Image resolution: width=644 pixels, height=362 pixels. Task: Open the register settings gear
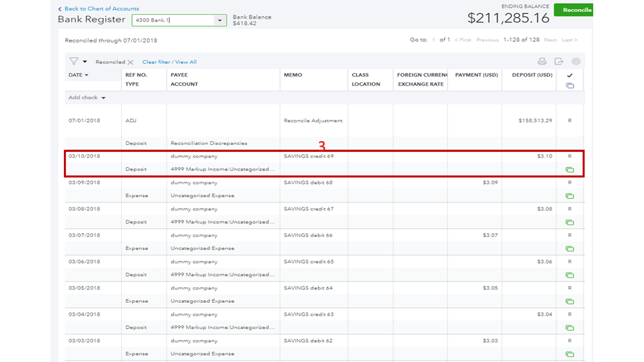tap(576, 62)
